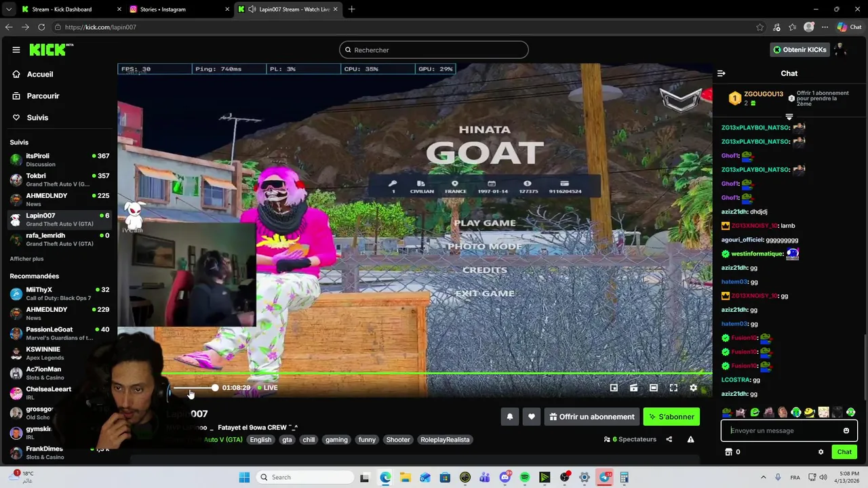
Task: Open the hamburger menu beside Kick logo
Action: 16,49
